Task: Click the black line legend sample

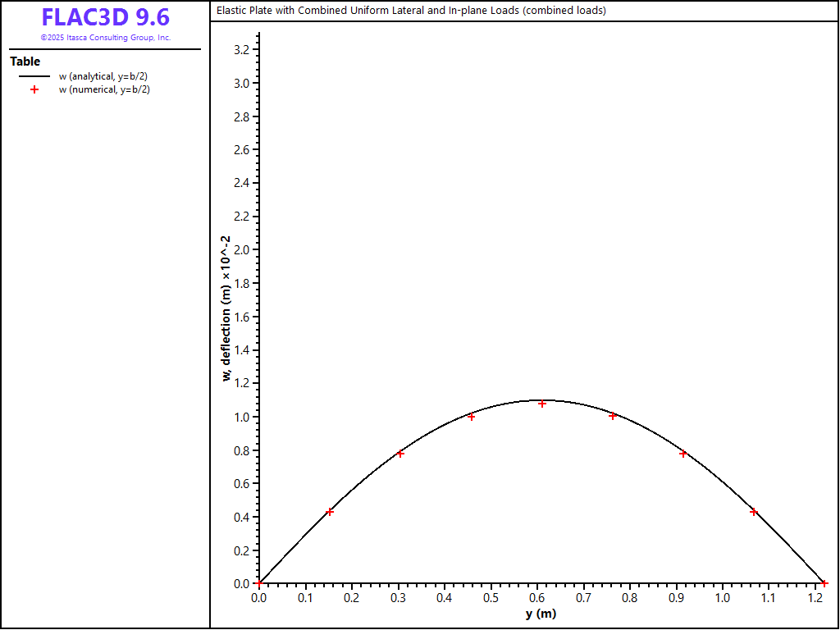Action: click(x=34, y=76)
